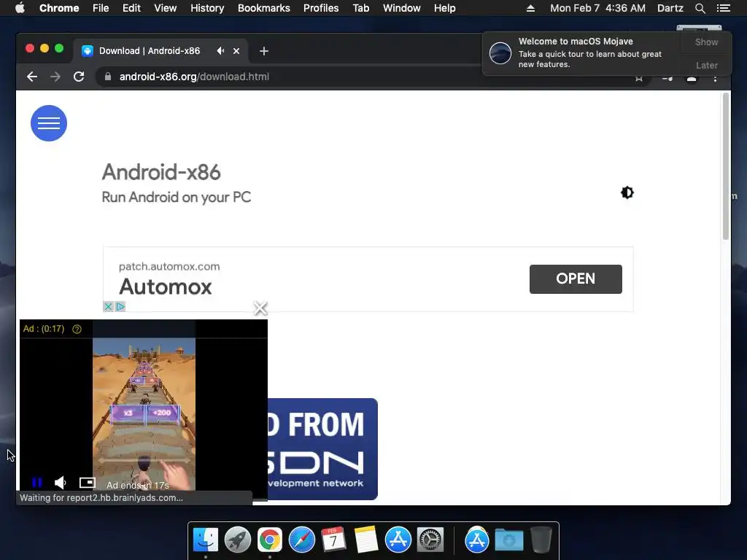Open the Chrome application menu

tap(59, 8)
